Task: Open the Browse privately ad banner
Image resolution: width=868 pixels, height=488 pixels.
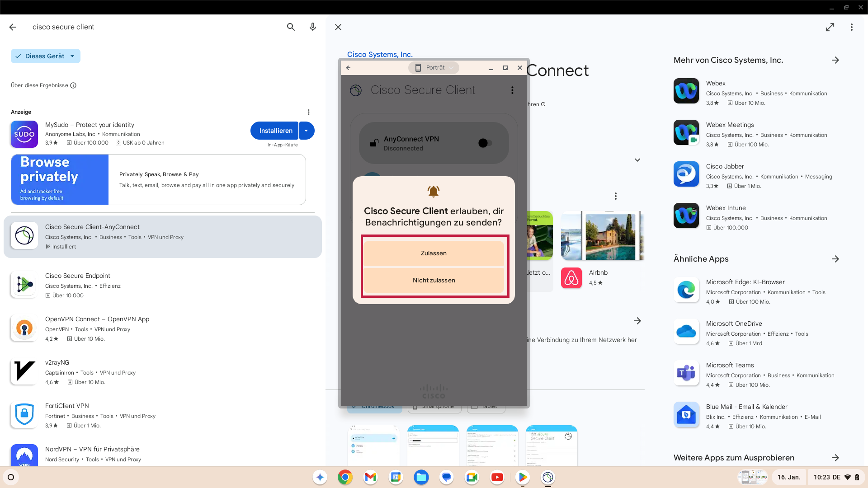Action: click(x=158, y=179)
